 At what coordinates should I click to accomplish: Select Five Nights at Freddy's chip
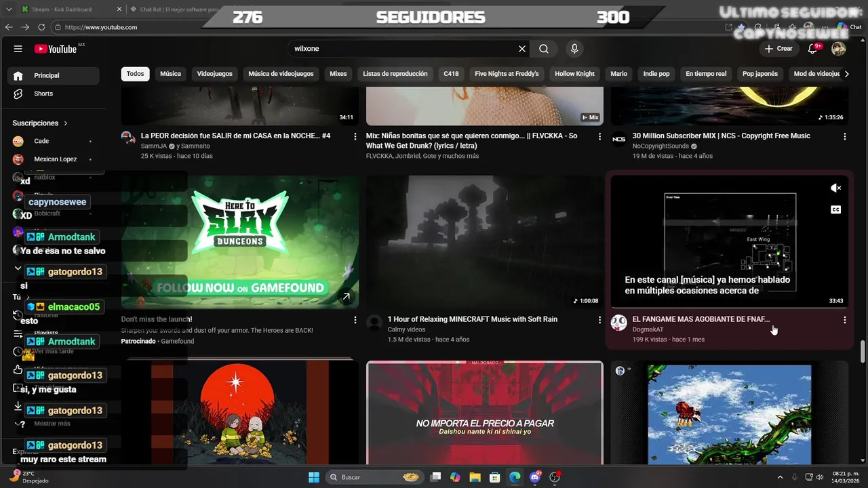[507, 74]
